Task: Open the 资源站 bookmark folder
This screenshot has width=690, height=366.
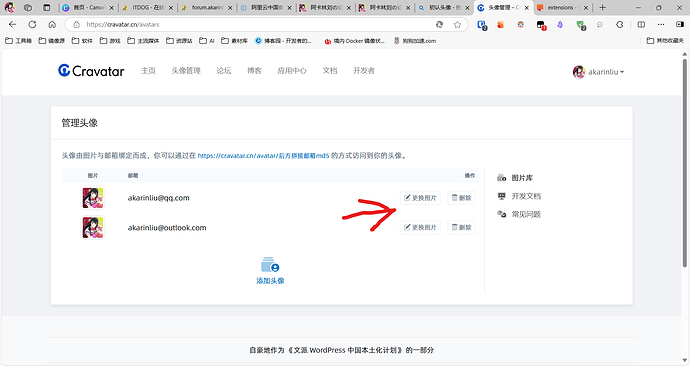Action: pyautogui.click(x=180, y=41)
